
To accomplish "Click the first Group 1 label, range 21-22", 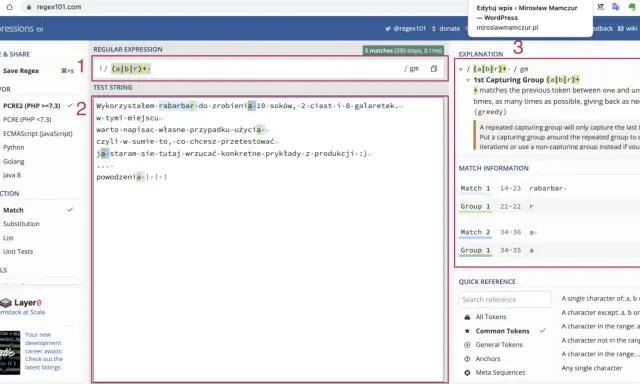I will point(475,206).
